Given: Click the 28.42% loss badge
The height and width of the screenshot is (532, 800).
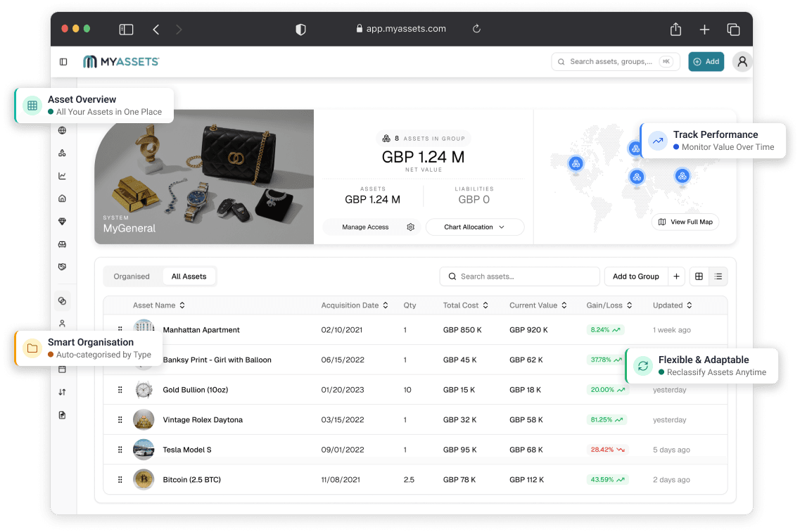Looking at the screenshot, I should [x=607, y=450].
